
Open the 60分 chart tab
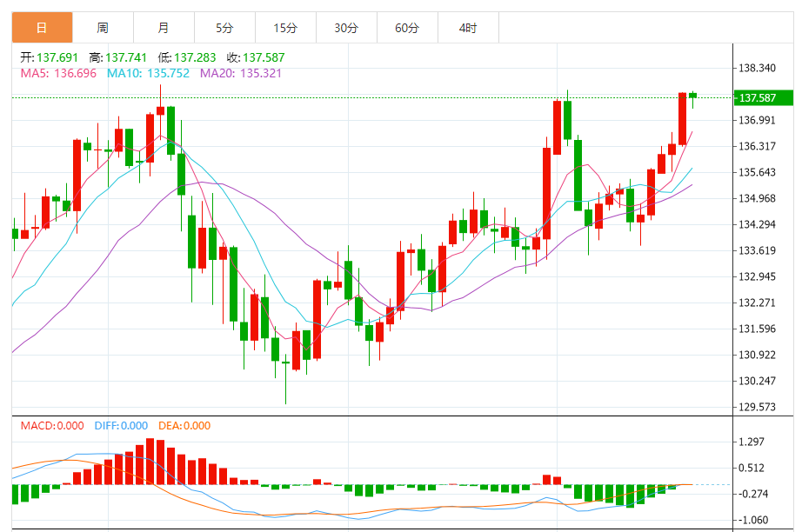(x=407, y=28)
